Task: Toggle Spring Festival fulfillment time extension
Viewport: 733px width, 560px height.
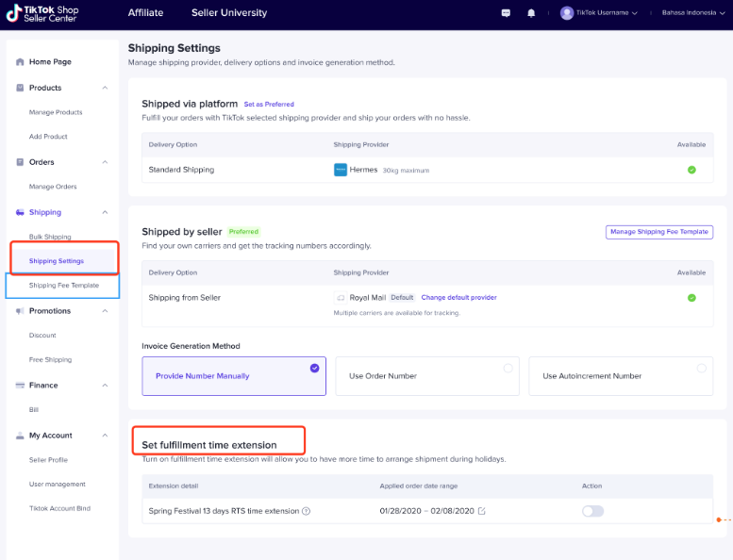Action: point(592,511)
